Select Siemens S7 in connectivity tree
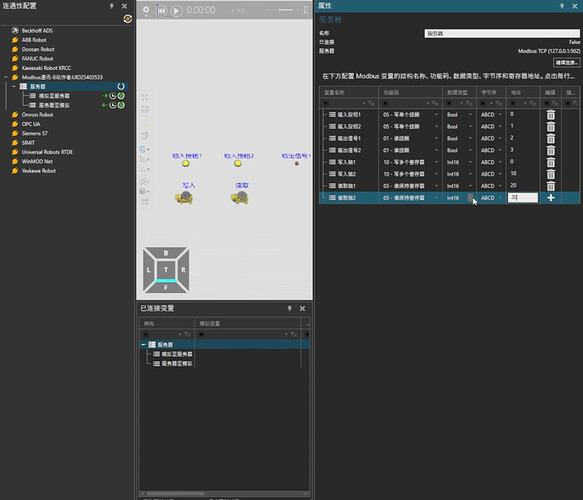Image resolution: width=583 pixels, height=500 pixels. (x=35, y=133)
